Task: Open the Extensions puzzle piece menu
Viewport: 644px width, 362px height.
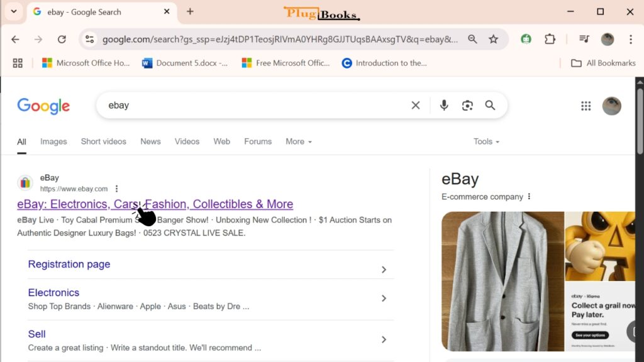Action: 550,39
